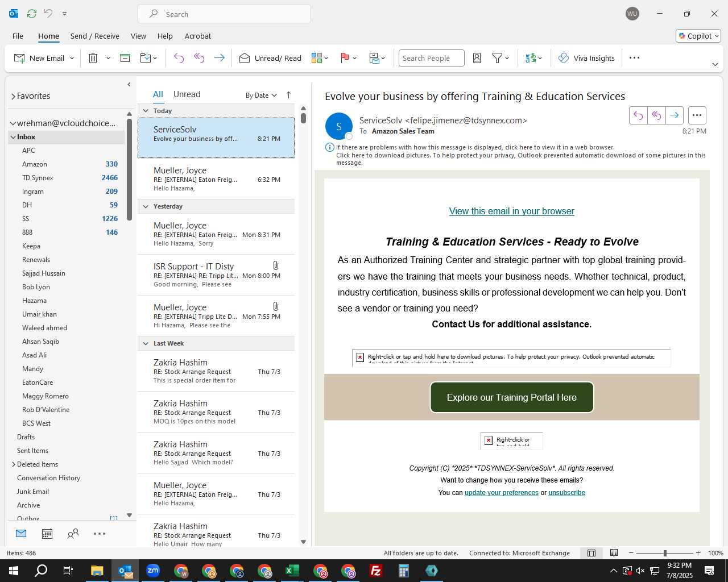Select the All messages tab

[158, 94]
